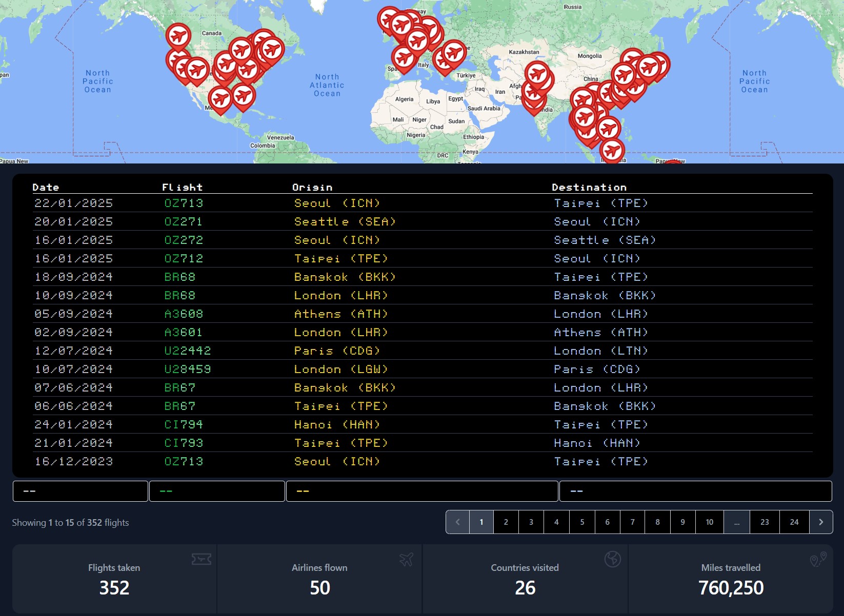Open page 3 of flights
The height and width of the screenshot is (616, 844).
pos(531,522)
